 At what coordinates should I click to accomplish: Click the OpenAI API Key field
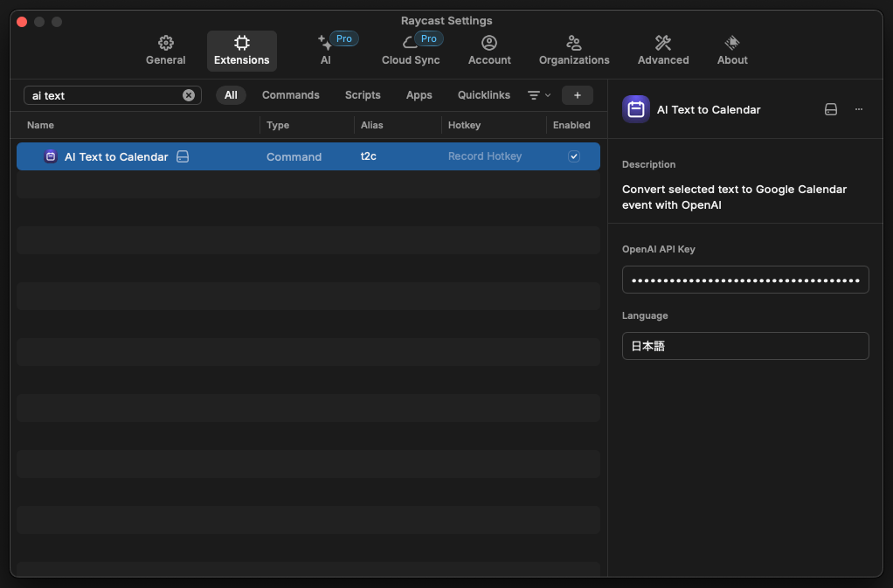745,280
